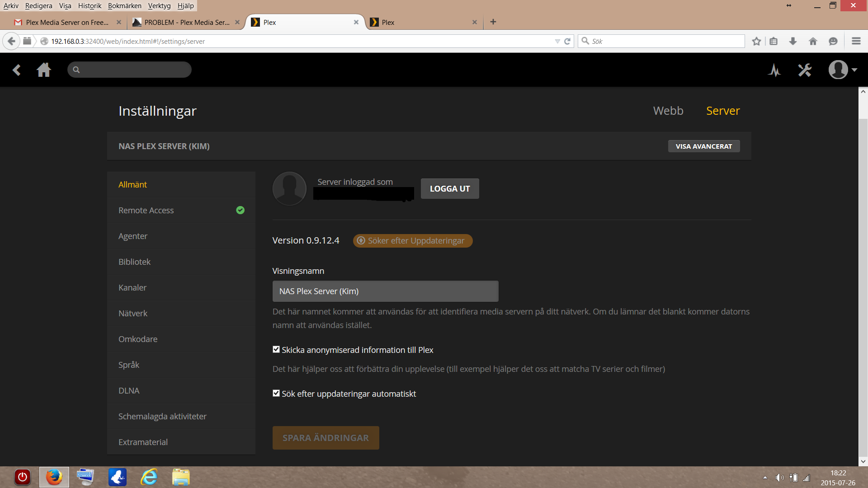Open the Bokmärken menu

124,5
